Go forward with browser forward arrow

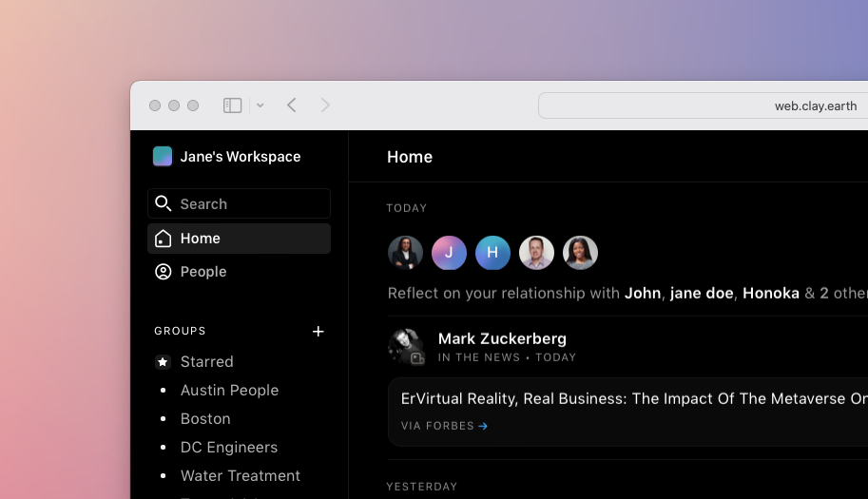click(x=325, y=106)
